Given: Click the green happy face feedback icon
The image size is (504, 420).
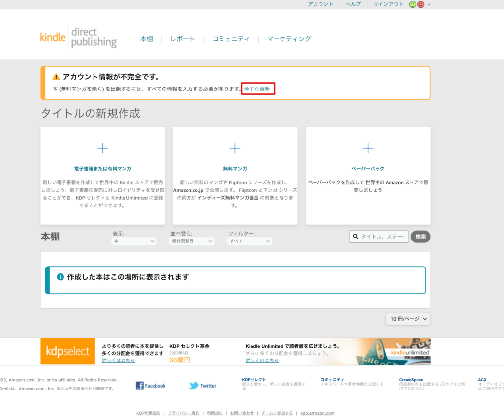Looking at the screenshot, I should click(413, 4).
